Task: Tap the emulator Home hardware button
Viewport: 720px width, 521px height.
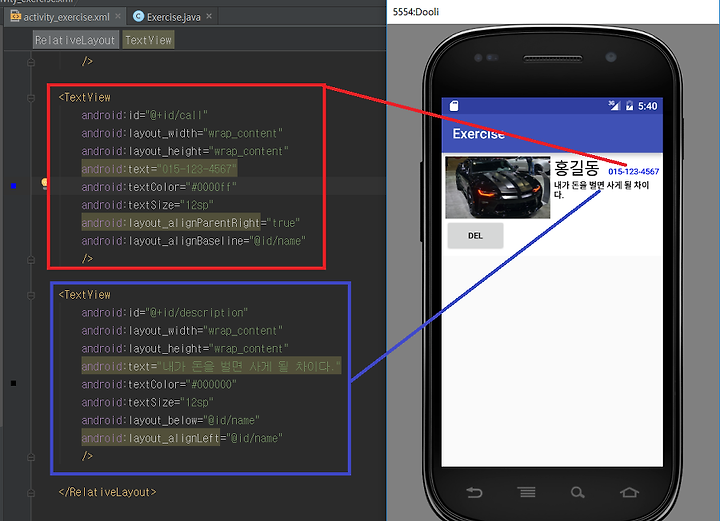Action: 629,493
